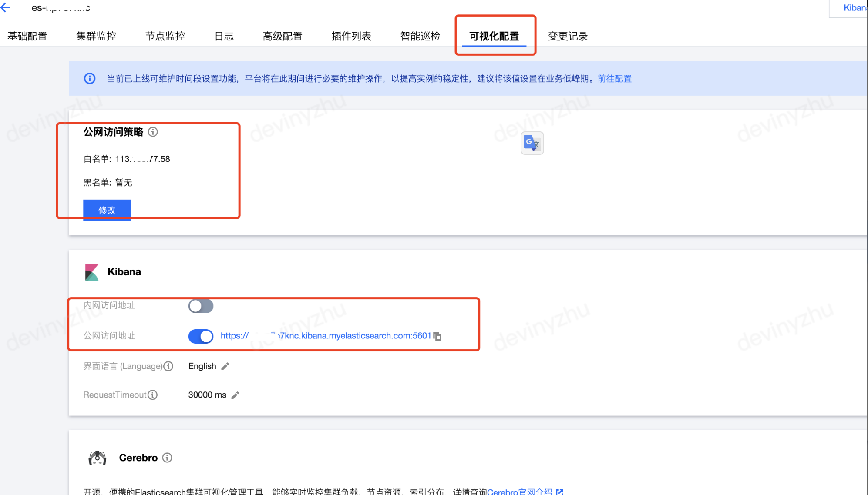The image size is (868, 495).
Task: Edit RequestTimeout using the pencil icon
Action: (x=235, y=395)
